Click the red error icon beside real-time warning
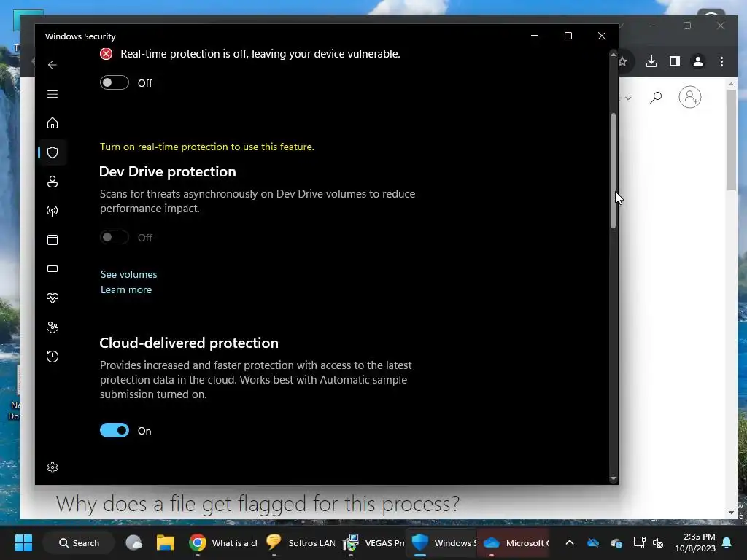 [107, 54]
